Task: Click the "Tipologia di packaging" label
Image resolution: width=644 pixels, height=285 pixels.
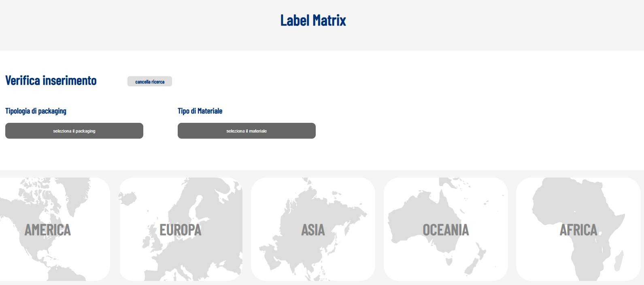Action: pos(36,111)
